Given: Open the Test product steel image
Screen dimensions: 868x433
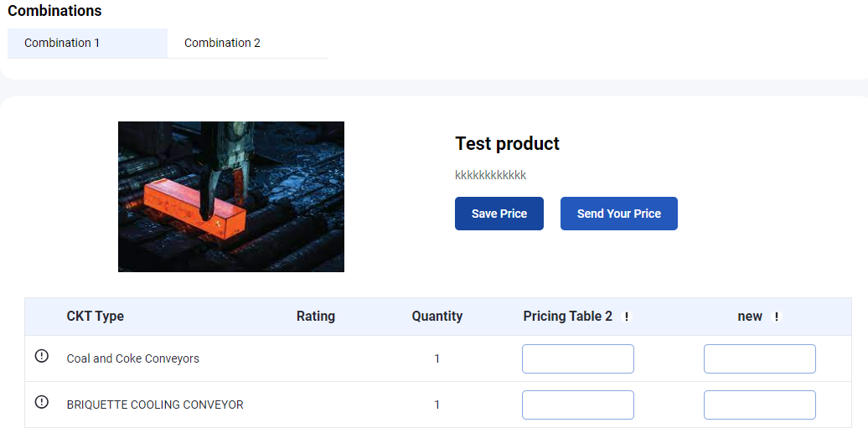Looking at the screenshot, I should [231, 197].
